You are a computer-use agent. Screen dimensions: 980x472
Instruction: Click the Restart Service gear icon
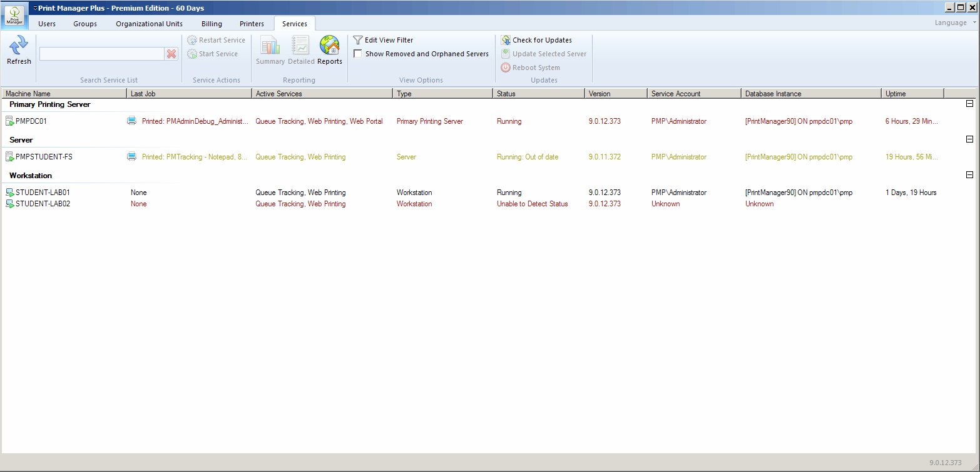tap(192, 40)
